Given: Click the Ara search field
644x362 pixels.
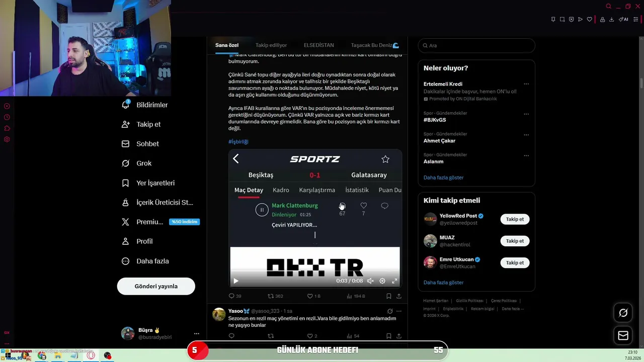Looking at the screenshot, I should (x=476, y=45).
